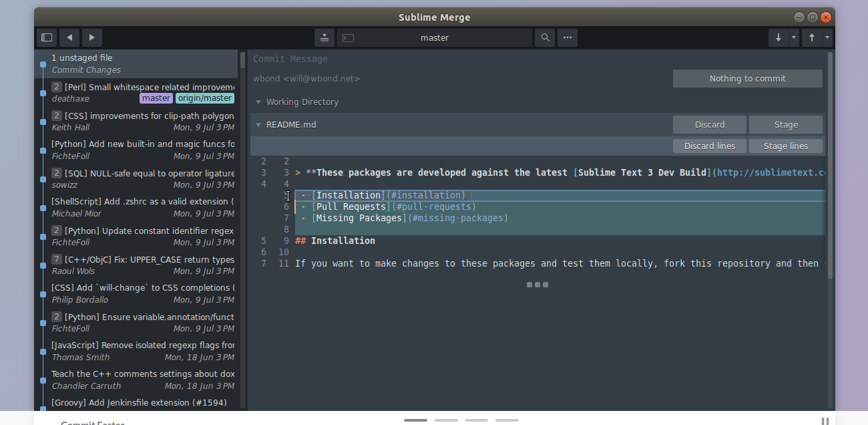Click the Discard lines button
The image size is (868, 425).
[710, 146]
